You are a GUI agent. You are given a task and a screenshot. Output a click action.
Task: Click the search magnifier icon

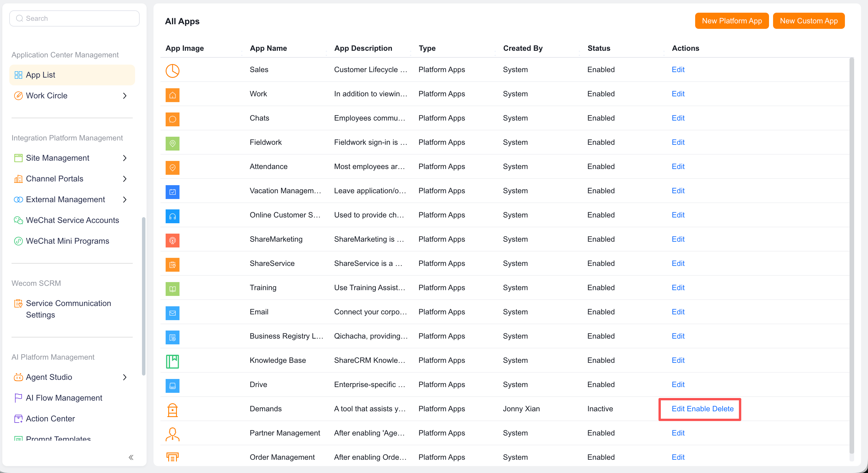20,18
